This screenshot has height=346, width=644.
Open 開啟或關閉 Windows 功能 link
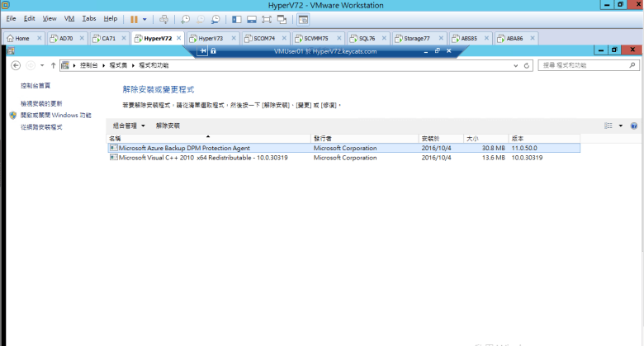point(55,116)
